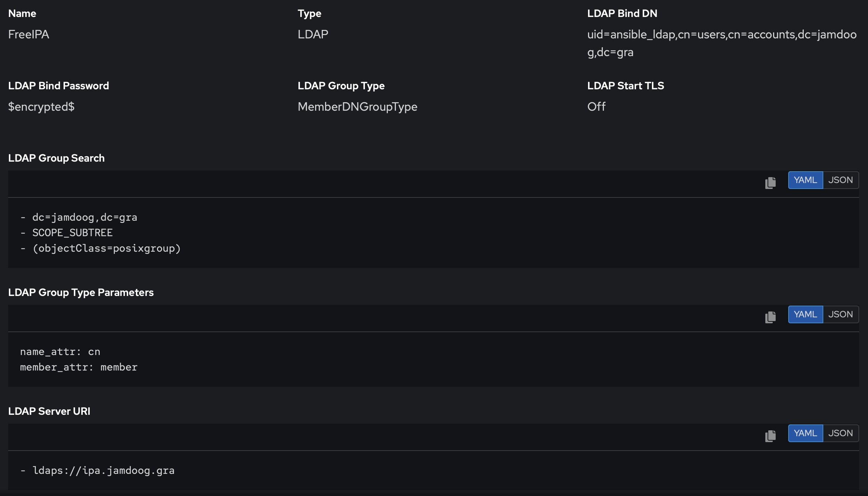Click the copy icon above the name_attr code block
The width and height of the screenshot is (868, 496).
point(770,316)
